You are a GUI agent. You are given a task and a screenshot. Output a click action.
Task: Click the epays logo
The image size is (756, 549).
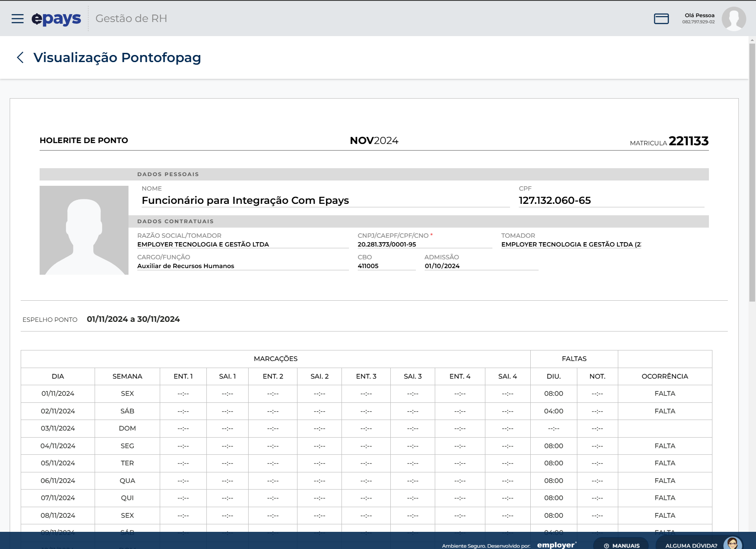tap(56, 18)
